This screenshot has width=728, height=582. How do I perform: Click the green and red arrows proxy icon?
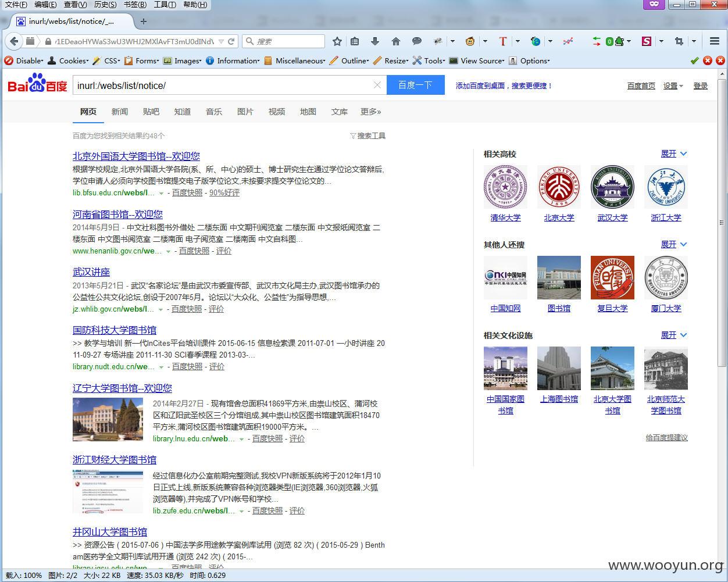[x=597, y=41]
